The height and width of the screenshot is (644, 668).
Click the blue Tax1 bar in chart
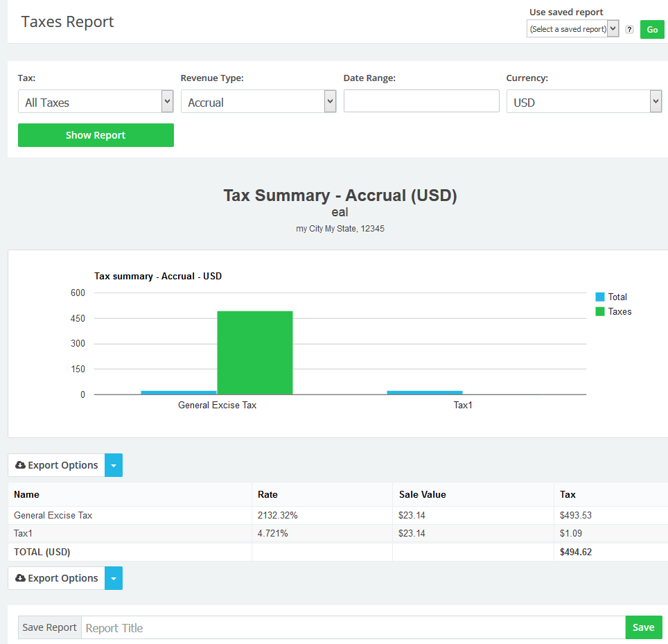[x=424, y=392]
